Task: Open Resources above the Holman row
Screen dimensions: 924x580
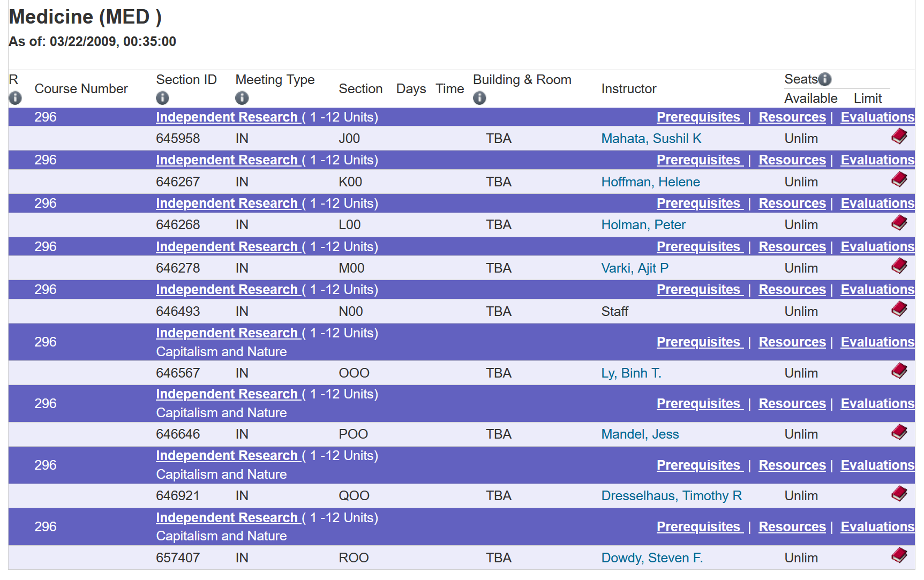Action: [792, 203]
